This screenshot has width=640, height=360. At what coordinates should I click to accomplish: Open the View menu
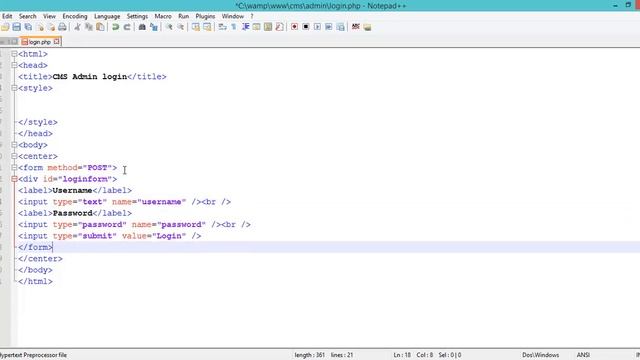(49, 16)
